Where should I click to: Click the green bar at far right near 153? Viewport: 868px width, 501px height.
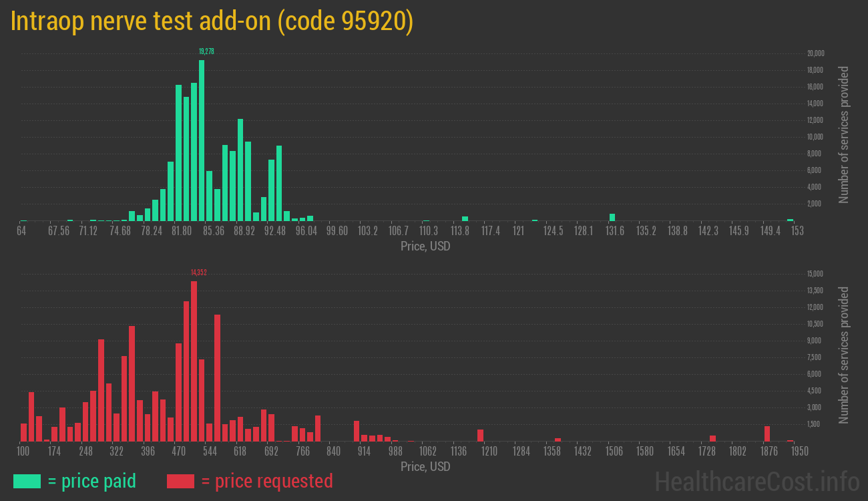(x=790, y=219)
